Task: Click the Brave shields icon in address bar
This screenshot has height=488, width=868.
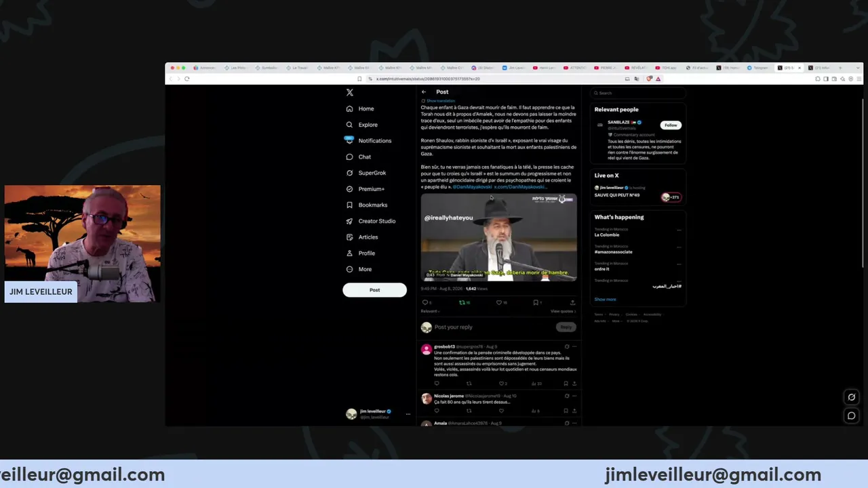Action: coord(649,79)
